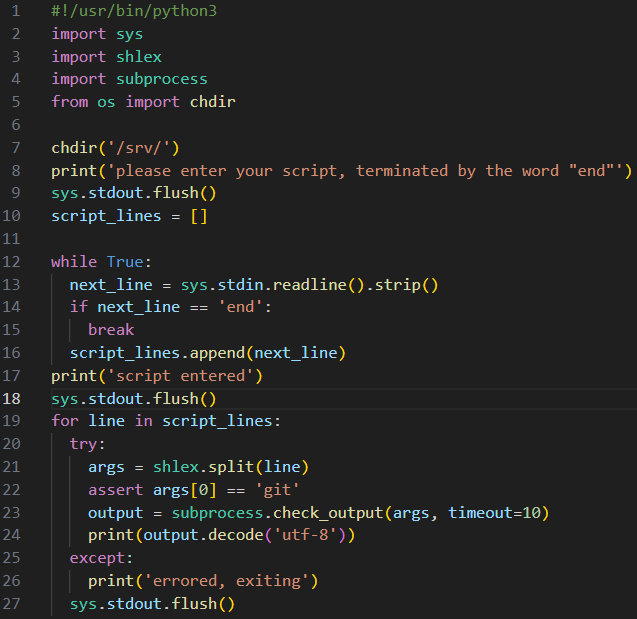Click 'append' on line 16
Screen dimensions: 637x619
(217, 353)
